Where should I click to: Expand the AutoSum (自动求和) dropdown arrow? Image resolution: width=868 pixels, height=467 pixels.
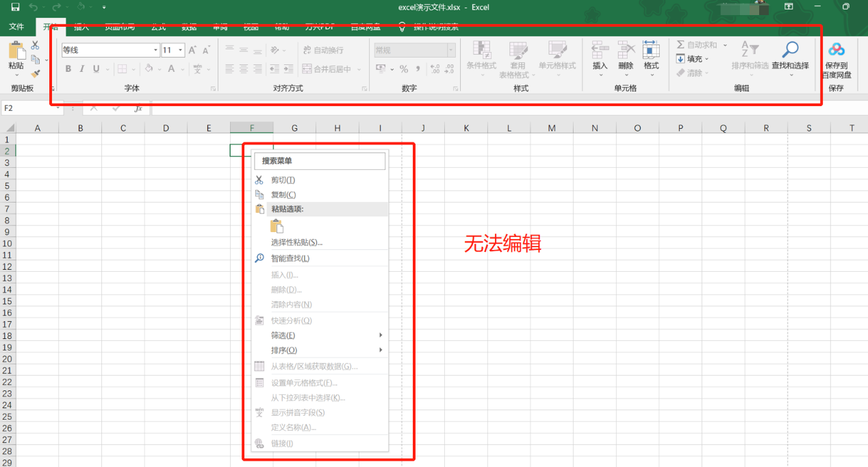tap(725, 45)
